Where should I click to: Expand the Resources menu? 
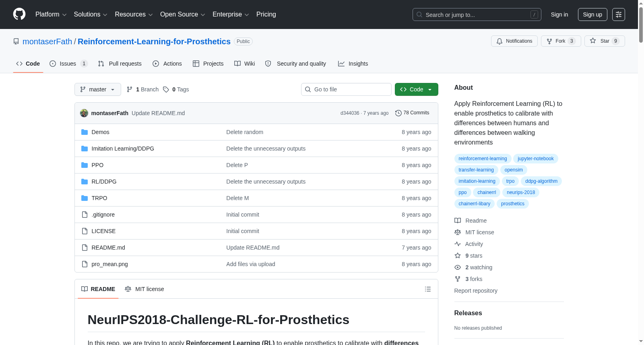pos(134,14)
